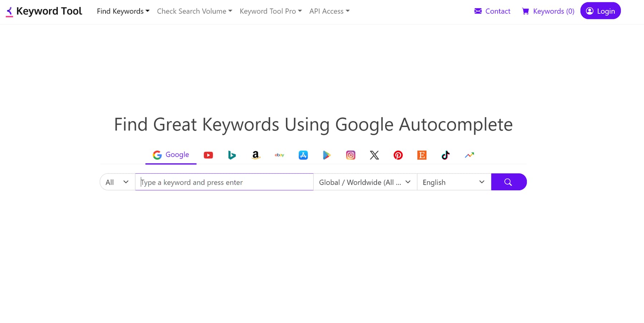
Task: Click in the keyword search input field
Action: point(224,182)
